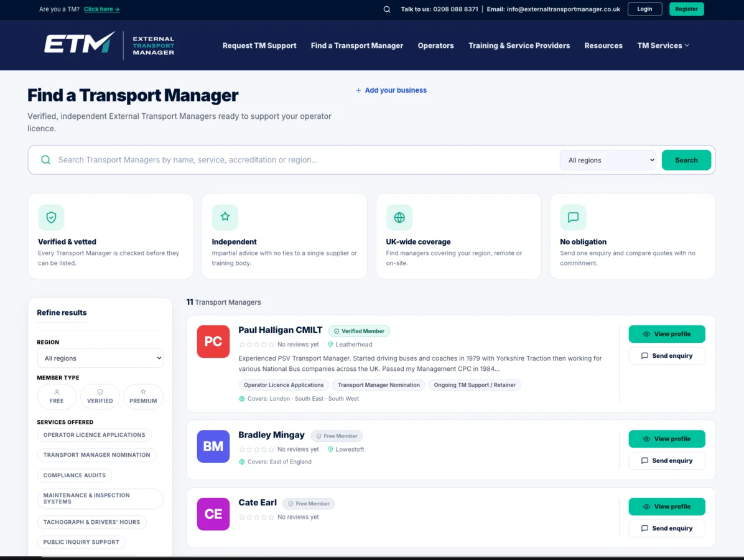Viewport: 744px width, 560px height.
Task: Toggle the FREE member type filter
Action: [x=57, y=396]
